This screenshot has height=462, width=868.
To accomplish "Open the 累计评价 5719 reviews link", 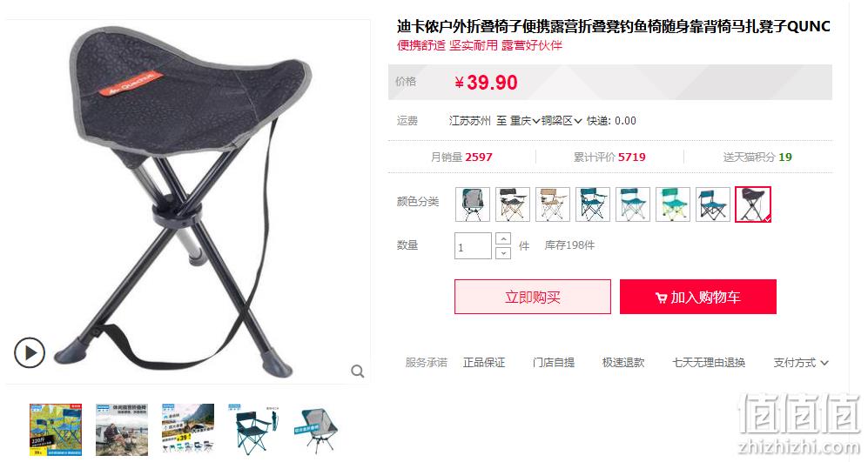I will tap(609, 157).
